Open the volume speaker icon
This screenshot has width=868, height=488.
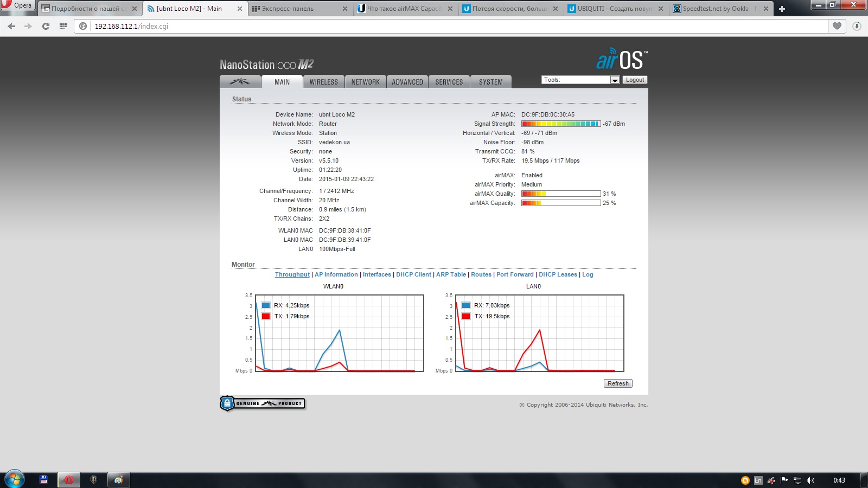click(810, 480)
